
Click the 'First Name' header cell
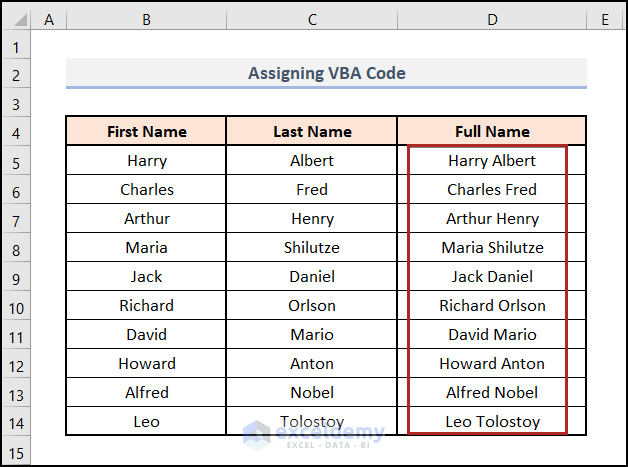click(146, 131)
